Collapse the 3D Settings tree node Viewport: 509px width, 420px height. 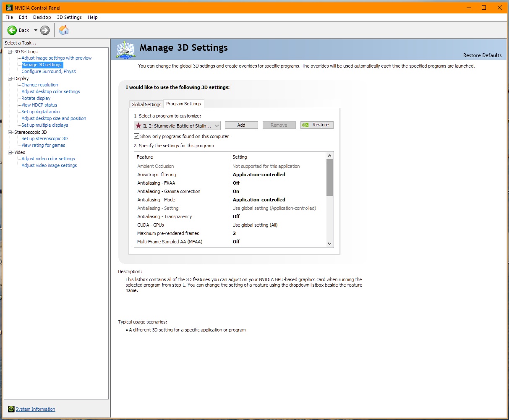10,52
